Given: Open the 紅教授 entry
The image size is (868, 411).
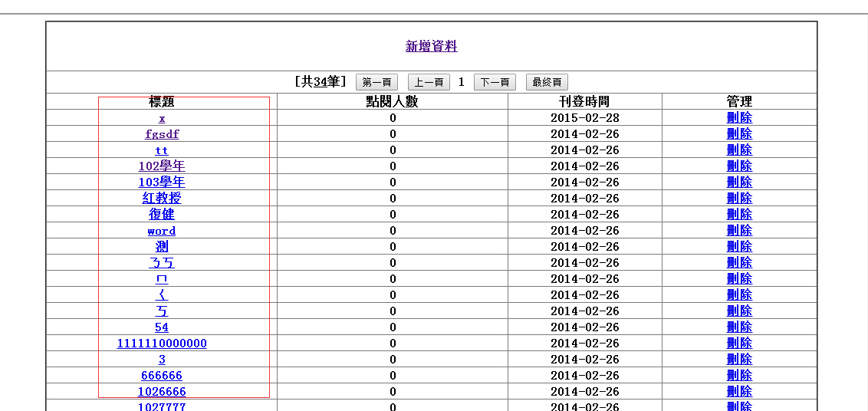Looking at the screenshot, I should pos(162,199).
